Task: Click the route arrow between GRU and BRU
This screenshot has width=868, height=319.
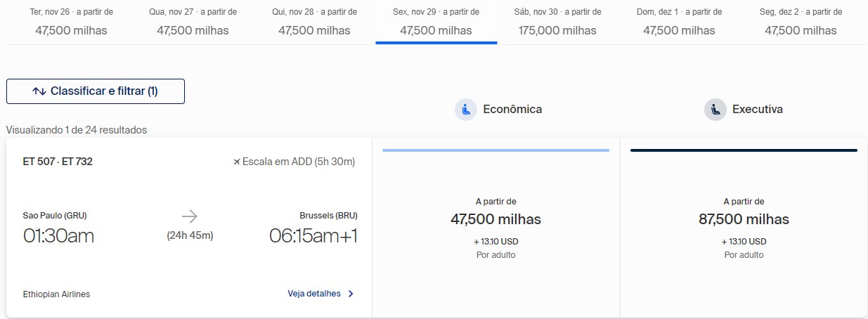Action: click(190, 216)
